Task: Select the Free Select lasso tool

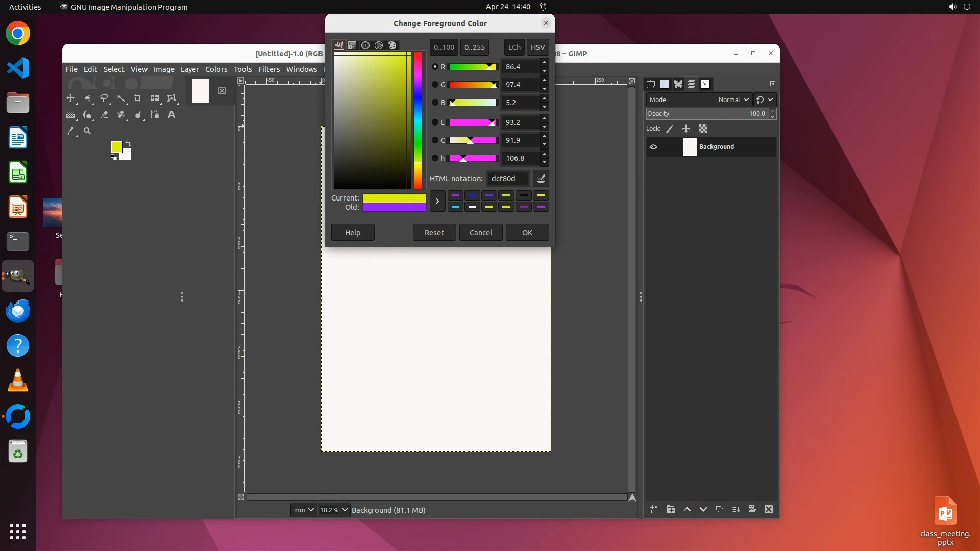Action: point(104,98)
